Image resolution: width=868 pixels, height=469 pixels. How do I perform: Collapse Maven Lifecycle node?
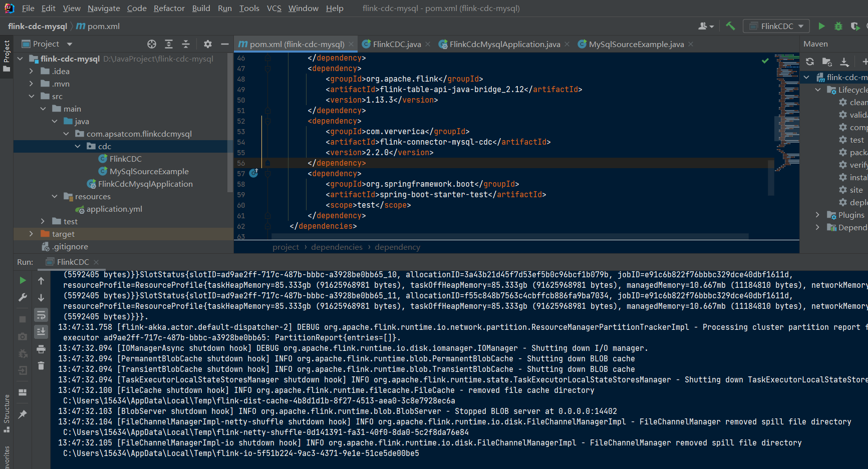pyautogui.click(x=818, y=90)
